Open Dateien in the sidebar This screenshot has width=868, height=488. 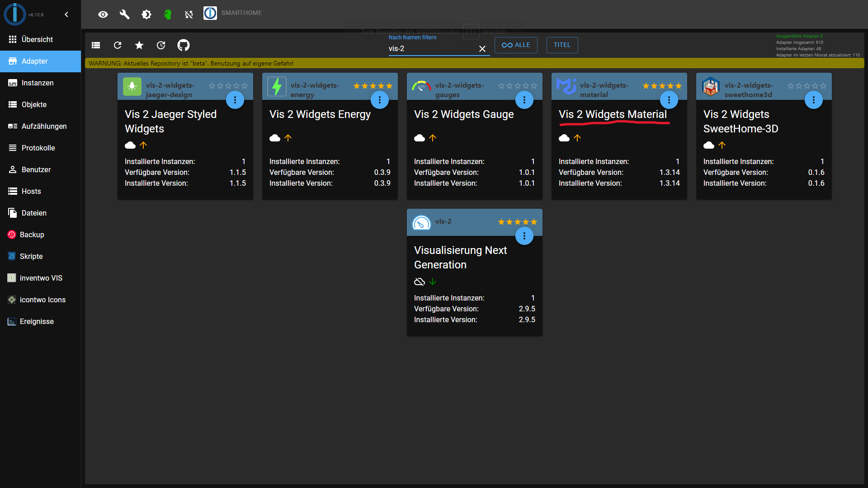[41, 213]
